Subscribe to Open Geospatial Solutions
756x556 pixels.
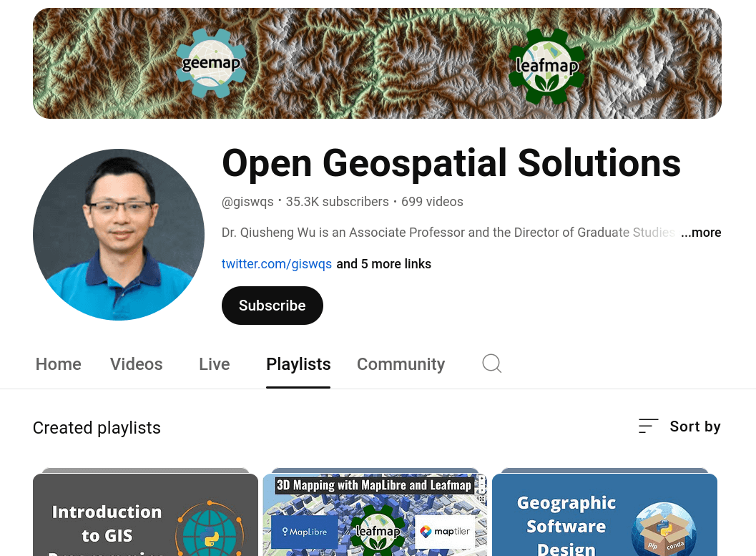[x=273, y=306]
